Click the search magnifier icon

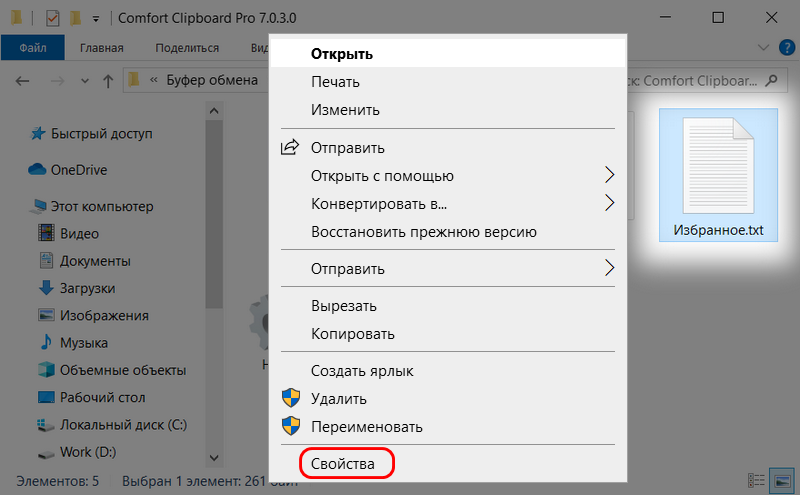pyautogui.click(x=772, y=80)
